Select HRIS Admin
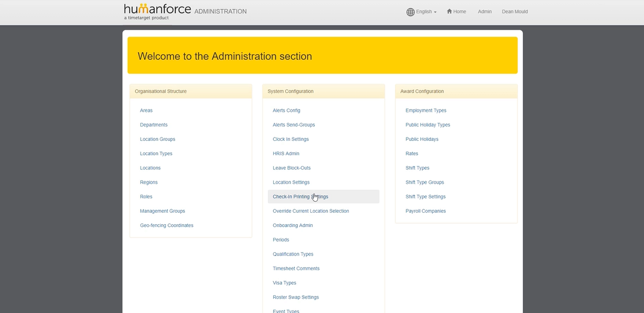This screenshot has height=313, width=644. 286,153
